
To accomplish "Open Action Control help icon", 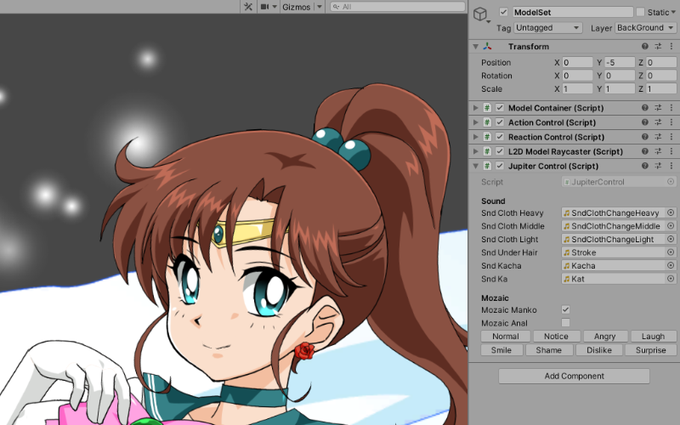I will pos(645,122).
